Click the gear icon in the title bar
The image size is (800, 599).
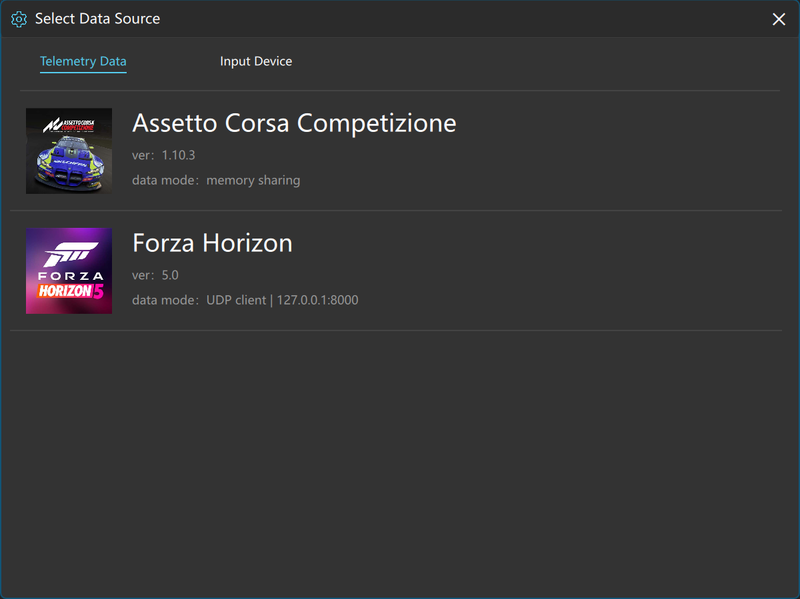coord(19,19)
